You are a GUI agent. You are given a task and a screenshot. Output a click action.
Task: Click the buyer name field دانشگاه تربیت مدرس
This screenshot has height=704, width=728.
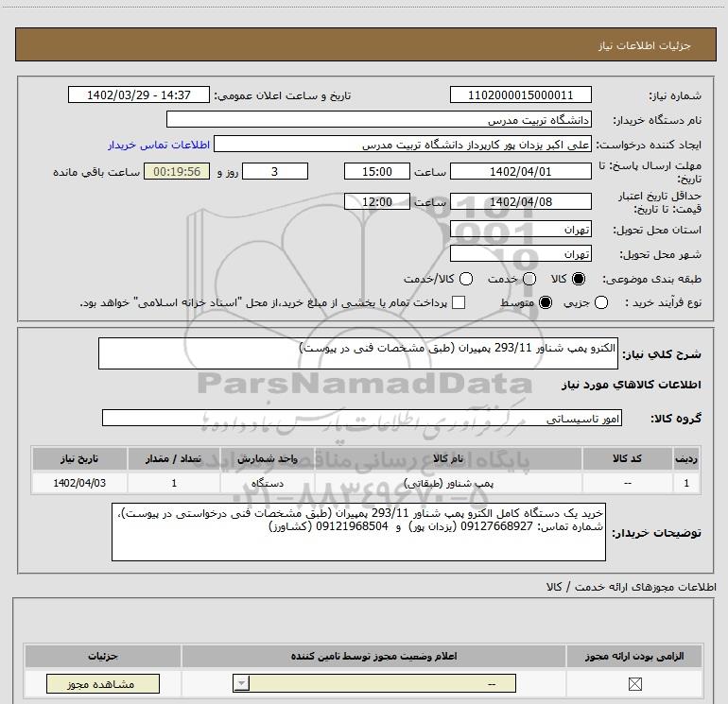[379, 119]
